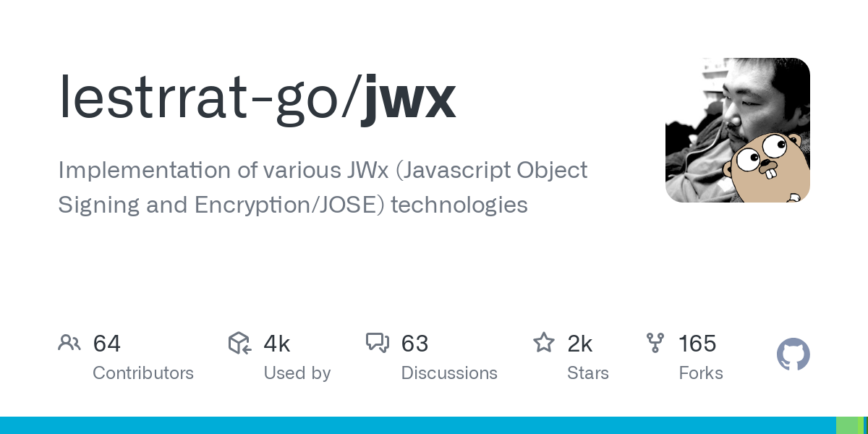868x434 pixels.
Task: Click the JWx implementation description text
Action: (x=322, y=187)
